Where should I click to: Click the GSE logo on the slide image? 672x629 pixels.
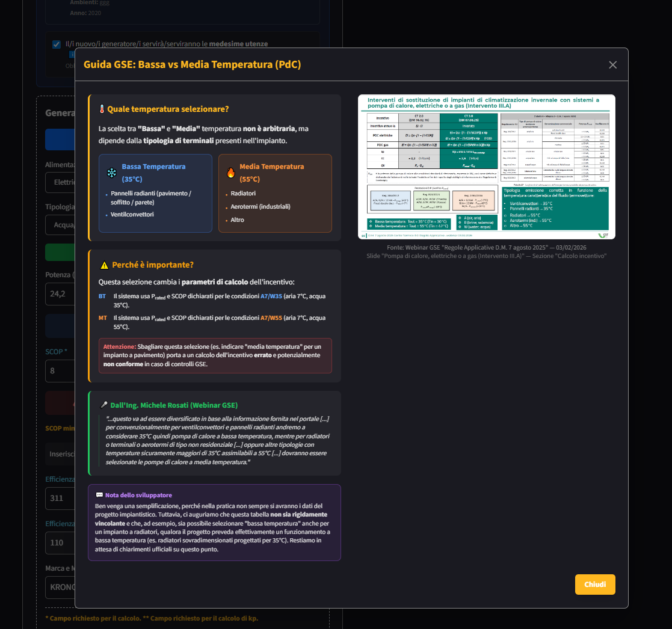pos(603,235)
